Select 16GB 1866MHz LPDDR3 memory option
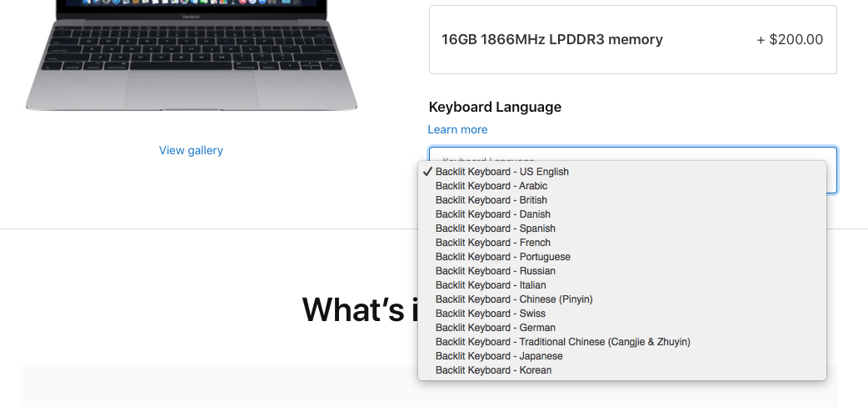Image resolution: width=868 pixels, height=407 pixels. pyautogui.click(x=633, y=39)
